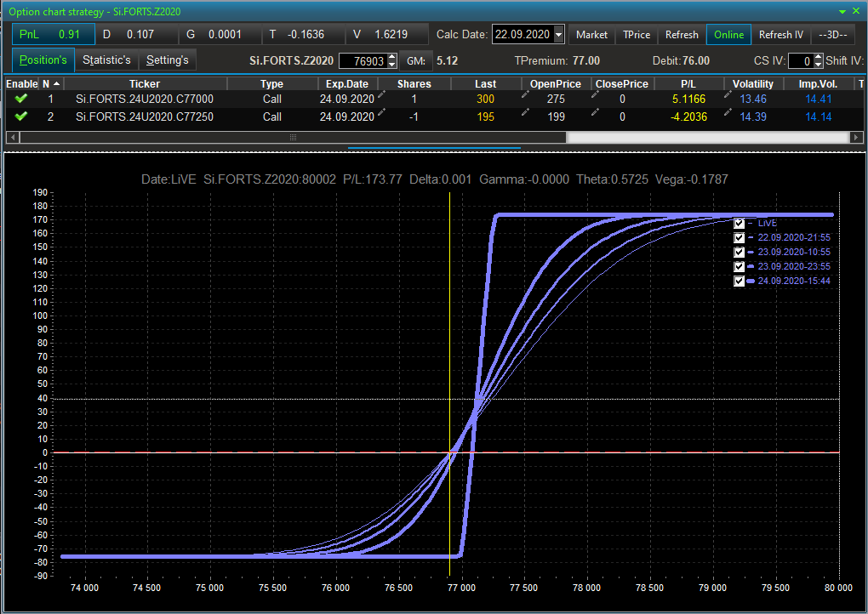
Task: Open the green arrow menu in title bar
Action: click(x=842, y=12)
